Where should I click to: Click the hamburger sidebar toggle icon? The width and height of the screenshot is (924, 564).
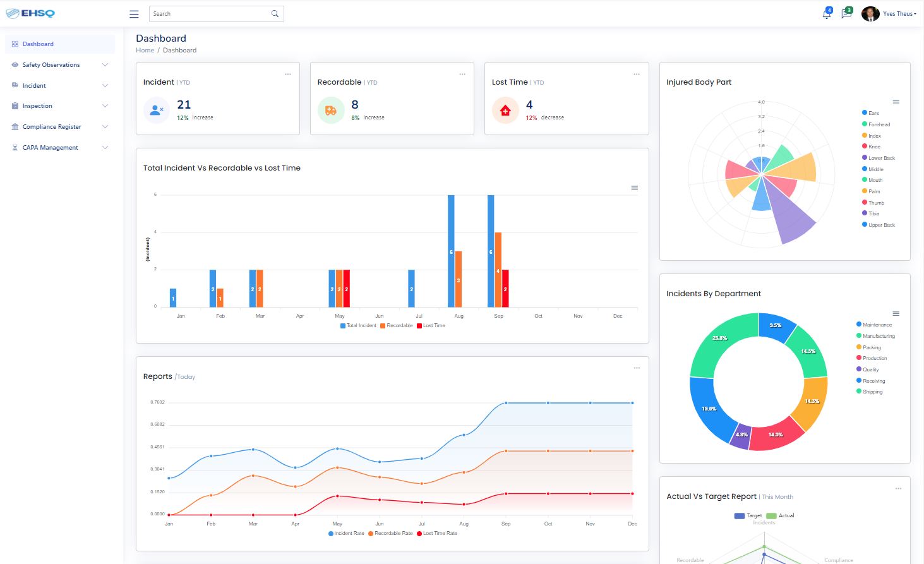[134, 14]
